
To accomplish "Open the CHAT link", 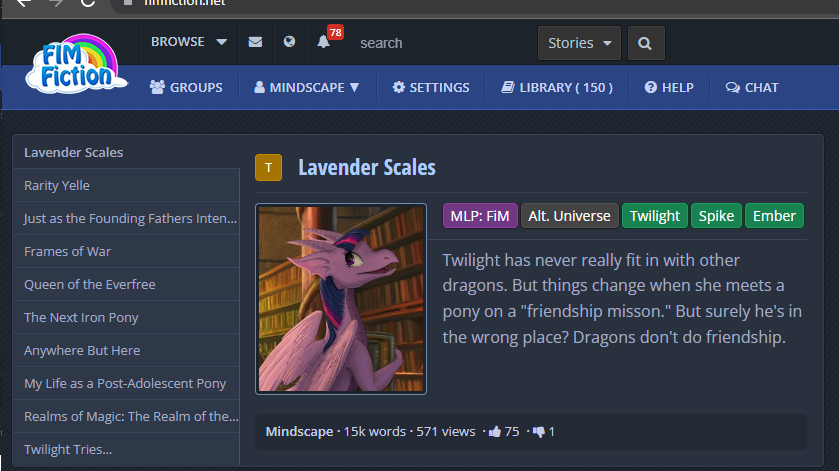I will [x=752, y=88].
